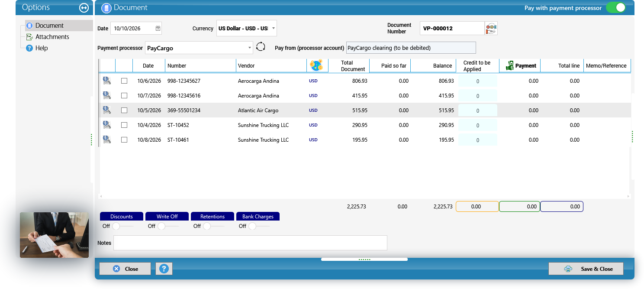Sort by the Vendor column header
This screenshot has width=644, height=289.
pos(271,66)
